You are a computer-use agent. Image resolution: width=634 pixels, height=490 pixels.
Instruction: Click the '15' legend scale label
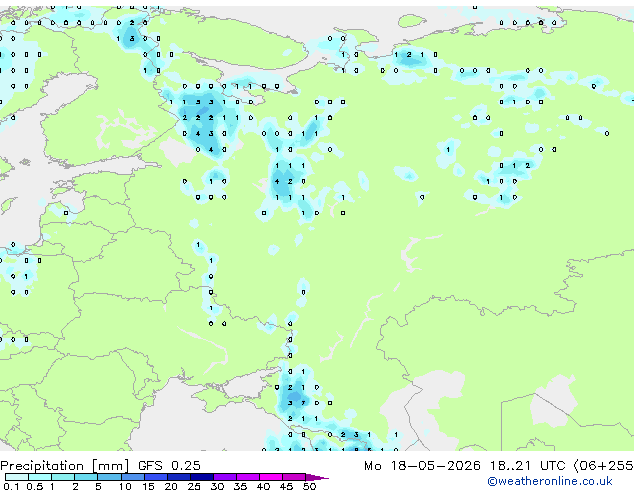pyautogui.click(x=148, y=486)
